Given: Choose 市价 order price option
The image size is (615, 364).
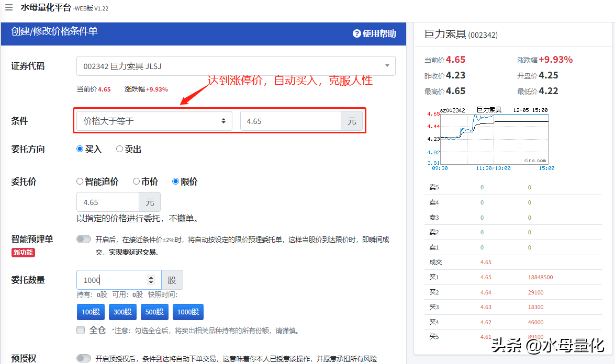Looking at the screenshot, I should [136, 181].
